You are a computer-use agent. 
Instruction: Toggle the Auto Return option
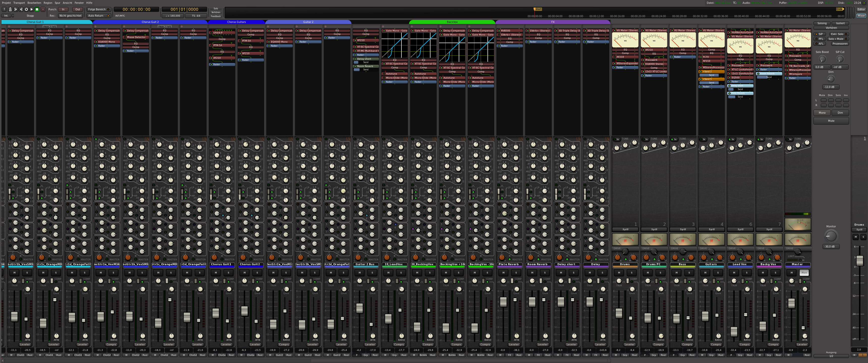click(x=98, y=15)
